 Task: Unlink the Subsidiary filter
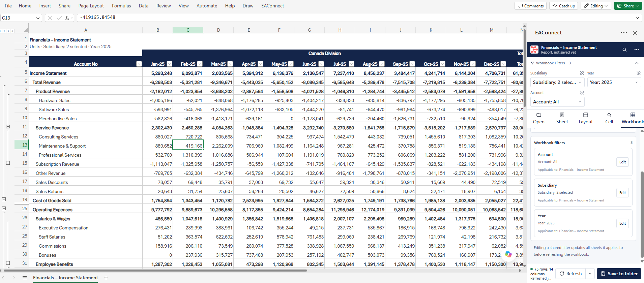582,73
